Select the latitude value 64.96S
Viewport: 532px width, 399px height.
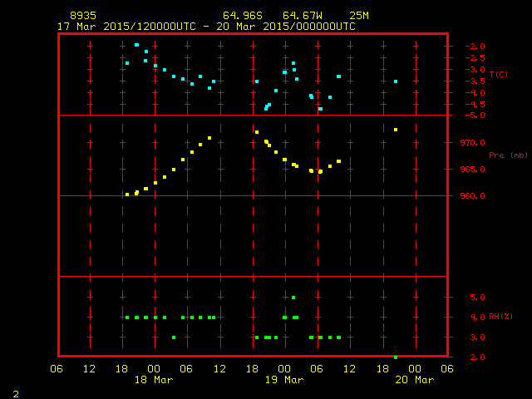pos(243,16)
